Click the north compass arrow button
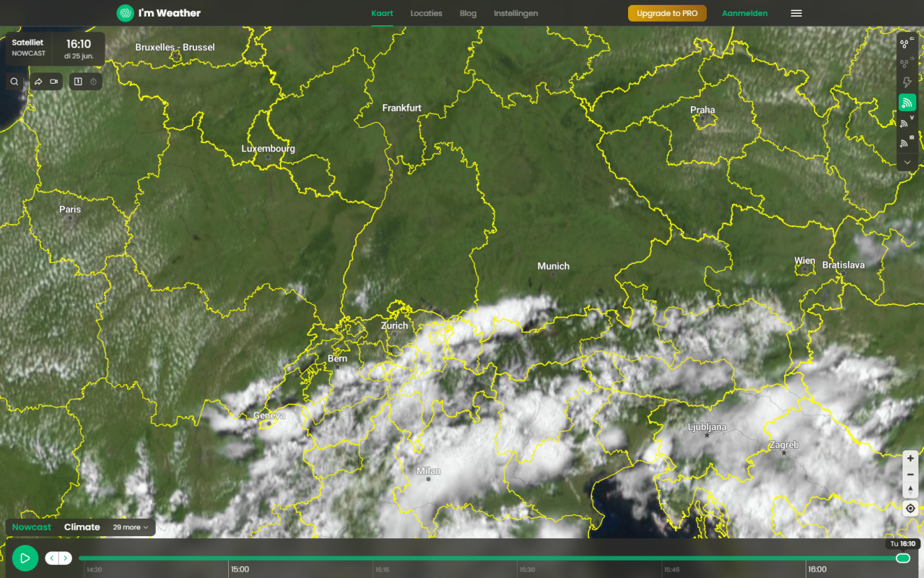The width and height of the screenshot is (924, 578). point(910,490)
